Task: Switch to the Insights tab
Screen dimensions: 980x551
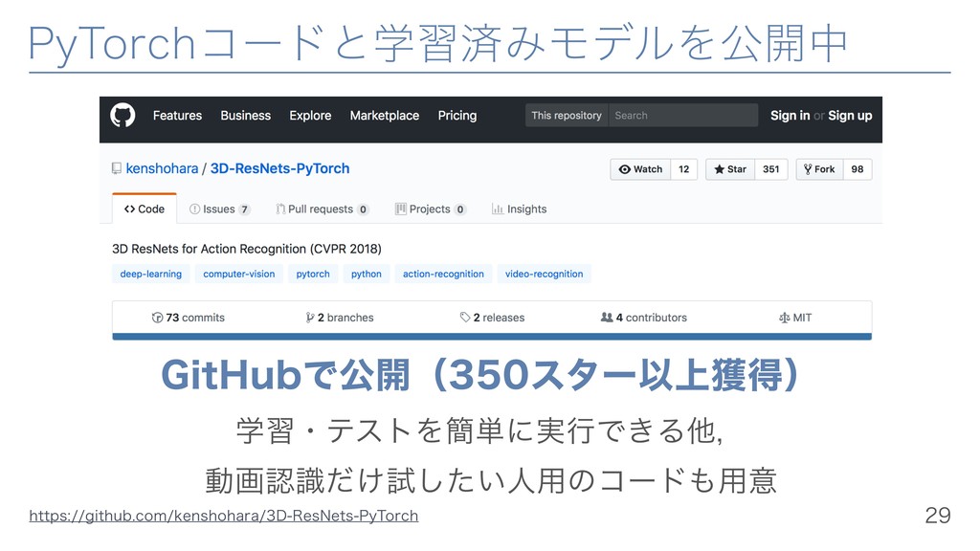Action: (x=520, y=209)
